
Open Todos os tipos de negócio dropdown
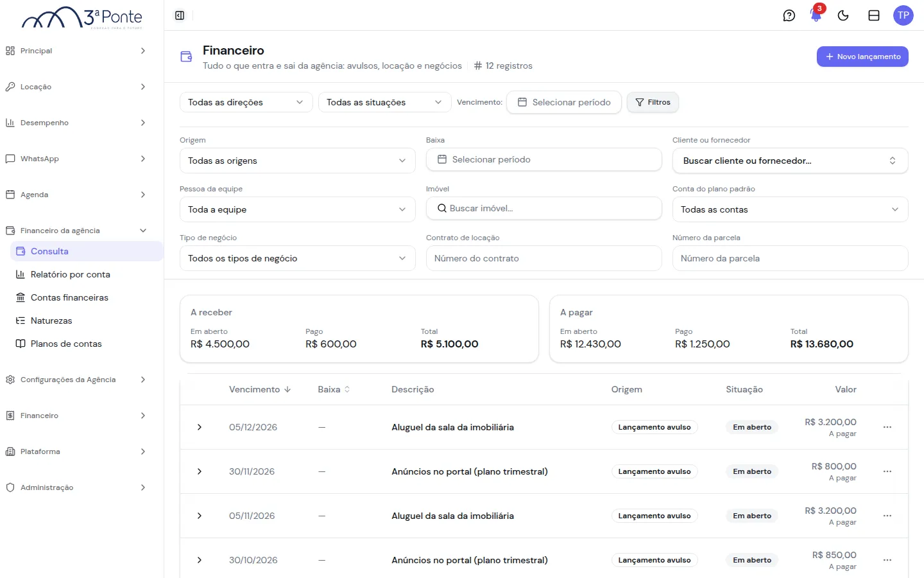pyautogui.click(x=298, y=258)
